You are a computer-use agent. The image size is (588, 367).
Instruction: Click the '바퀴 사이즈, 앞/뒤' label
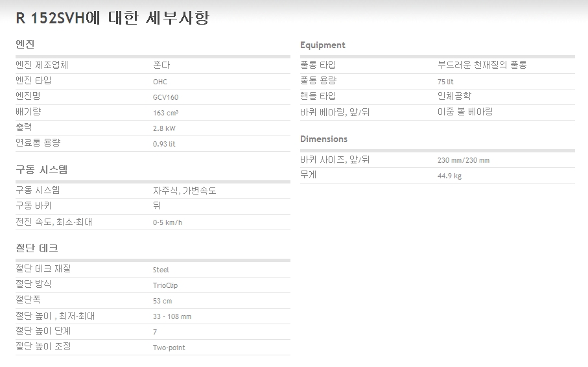click(335, 160)
